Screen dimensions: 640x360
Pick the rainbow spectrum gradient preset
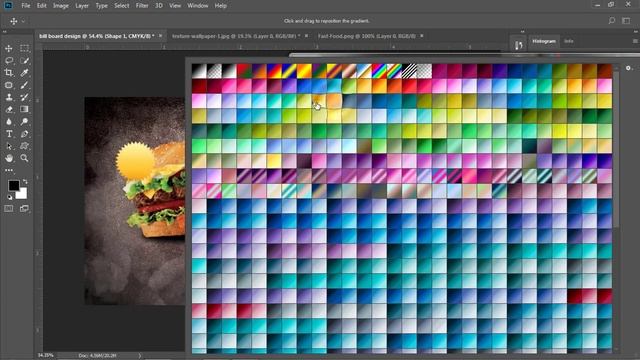[x=379, y=71]
